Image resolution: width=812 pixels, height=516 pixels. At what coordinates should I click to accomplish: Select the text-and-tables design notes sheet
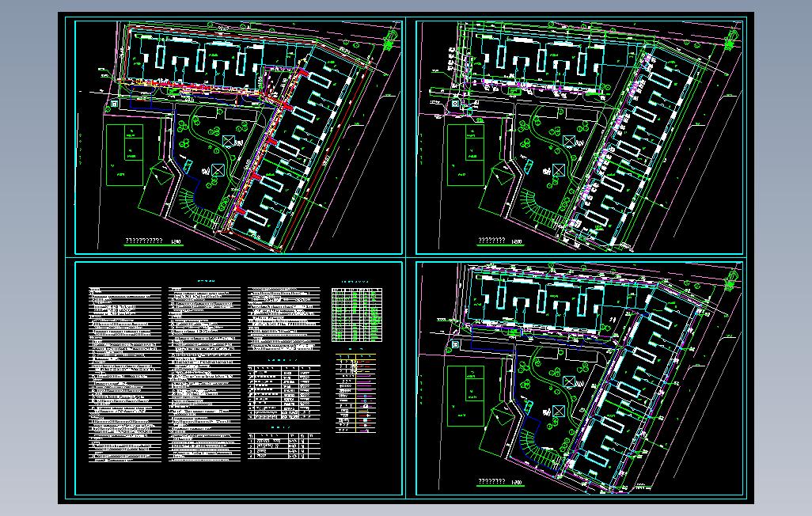tap(239, 379)
